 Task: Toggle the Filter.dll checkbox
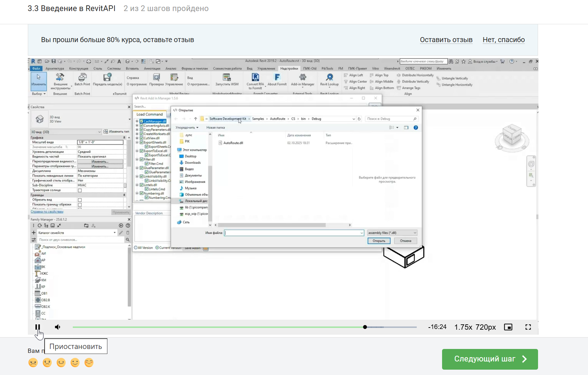(x=142, y=159)
